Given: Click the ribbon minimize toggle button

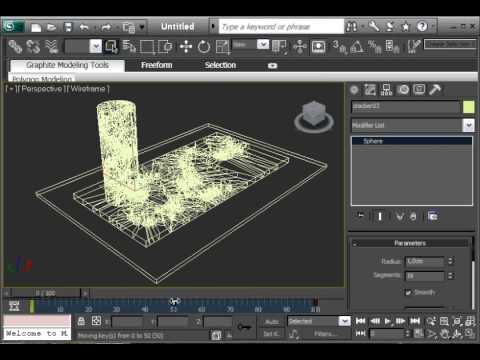Looking at the screenshot, I should tap(272, 66).
